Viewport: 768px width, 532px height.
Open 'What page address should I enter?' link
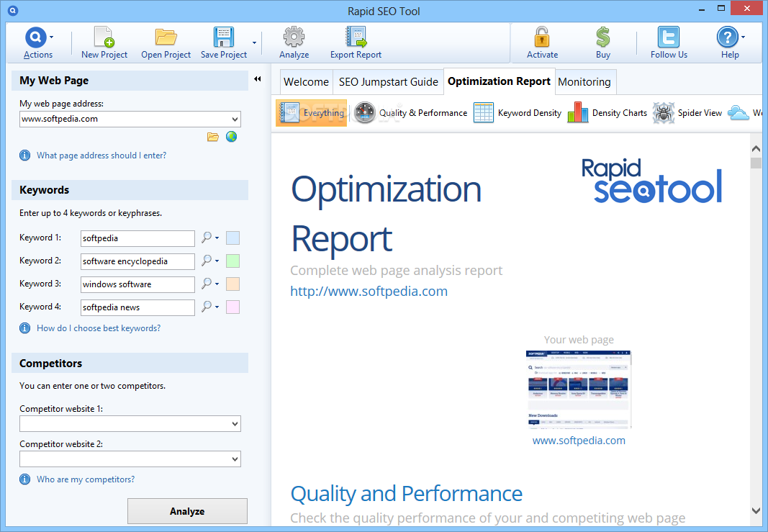(x=101, y=155)
